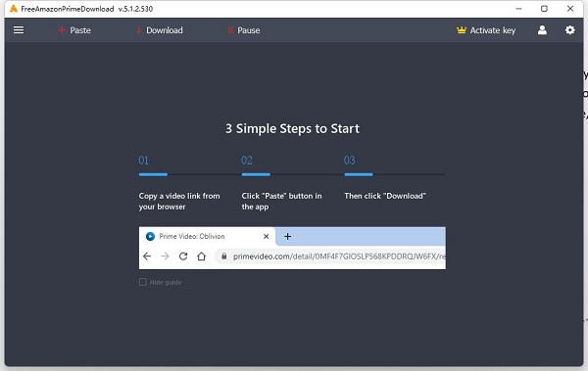The width and height of the screenshot is (588, 371).
Task: Open the user account icon
Action: click(x=542, y=30)
